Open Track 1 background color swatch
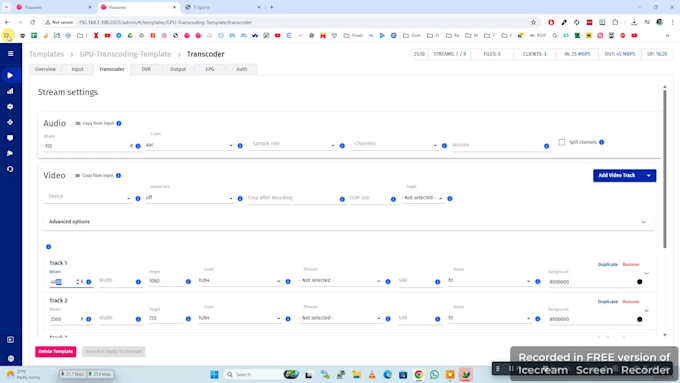 [x=640, y=282]
